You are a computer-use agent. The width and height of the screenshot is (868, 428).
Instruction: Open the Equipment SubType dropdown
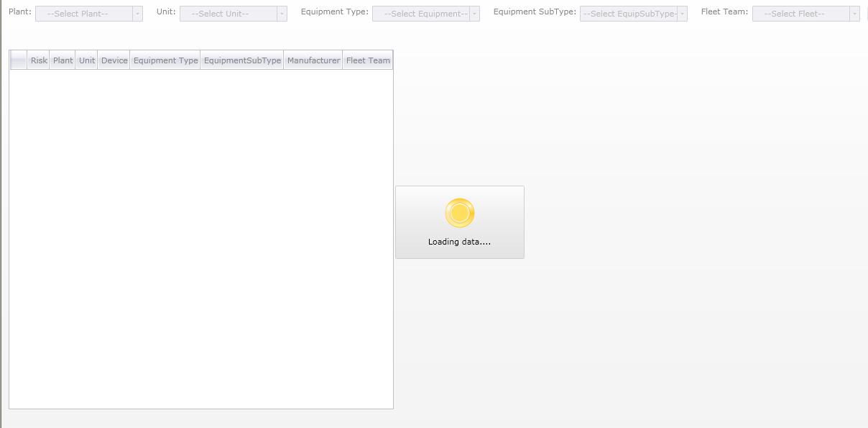[633, 14]
